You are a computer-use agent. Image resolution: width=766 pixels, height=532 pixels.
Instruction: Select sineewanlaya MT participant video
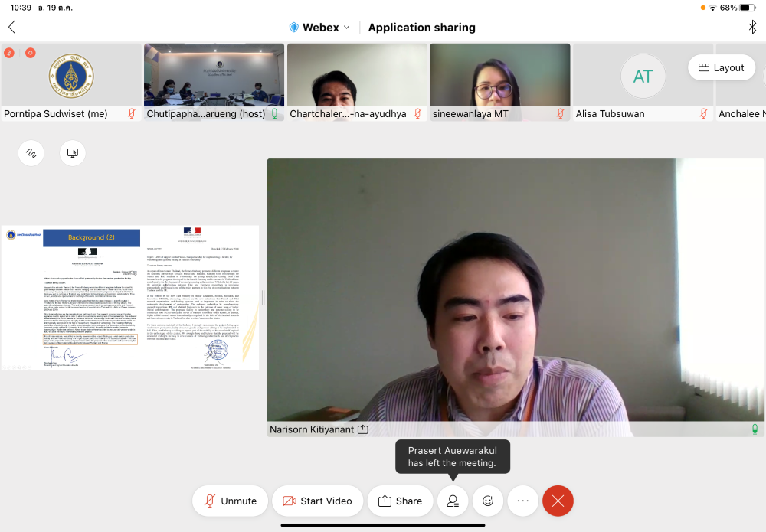(500, 82)
